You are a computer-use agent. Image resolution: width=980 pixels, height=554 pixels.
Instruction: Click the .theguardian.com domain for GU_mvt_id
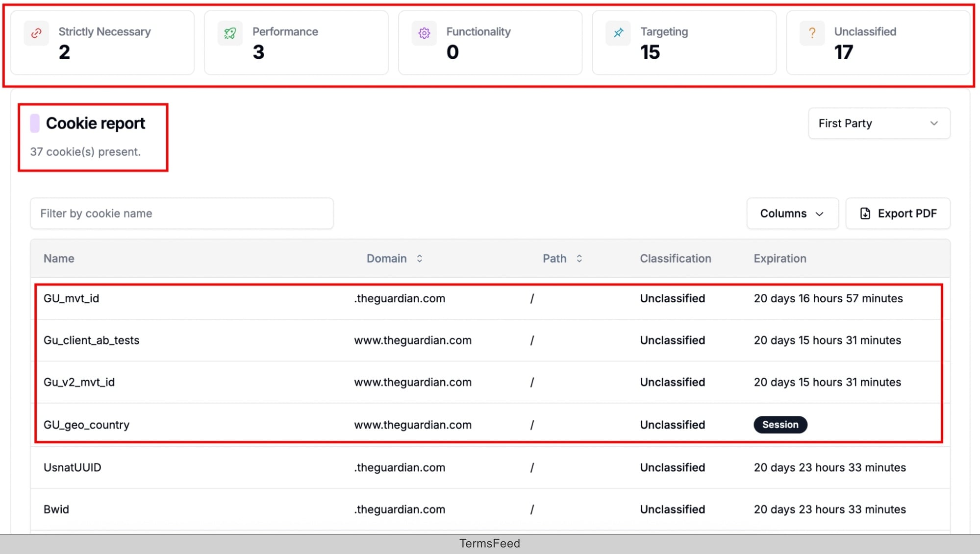pos(400,298)
